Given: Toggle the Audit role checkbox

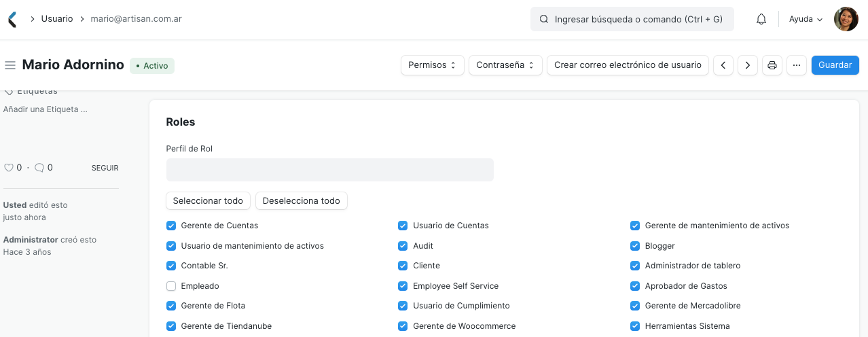Looking at the screenshot, I should (x=403, y=246).
